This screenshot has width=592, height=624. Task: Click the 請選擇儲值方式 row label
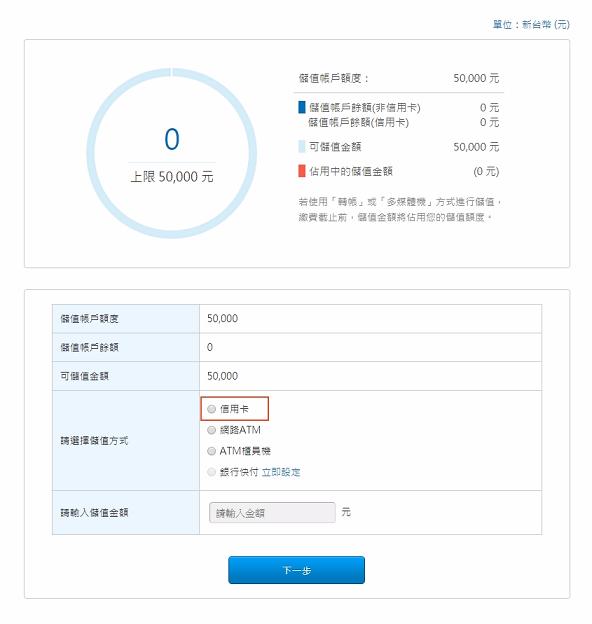(94, 441)
